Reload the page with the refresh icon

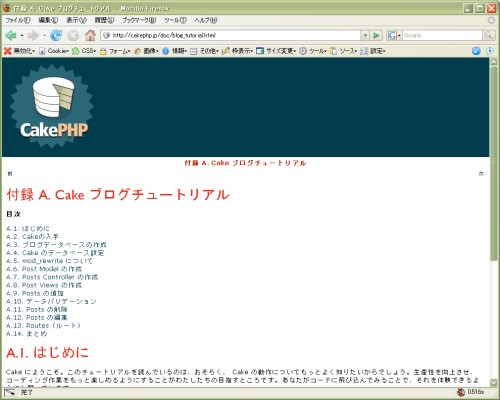pyautogui.click(x=56, y=35)
